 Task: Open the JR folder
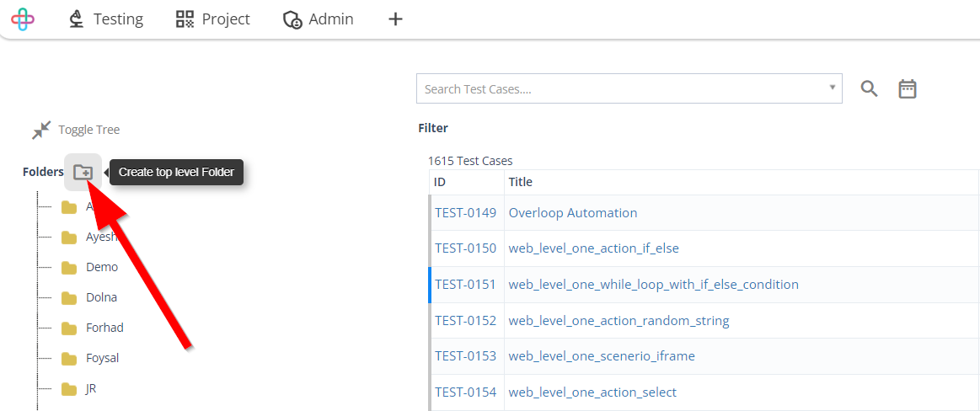tap(91, 388)
